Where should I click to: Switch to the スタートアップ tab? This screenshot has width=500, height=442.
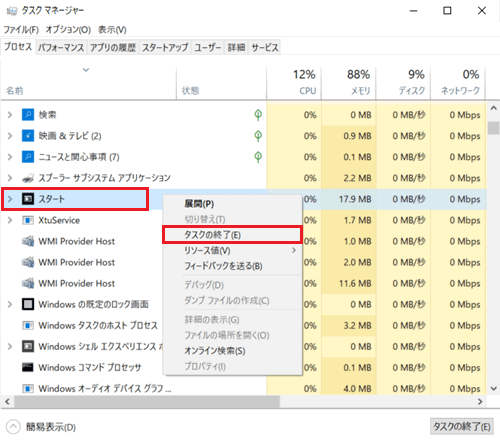[165, 48]
